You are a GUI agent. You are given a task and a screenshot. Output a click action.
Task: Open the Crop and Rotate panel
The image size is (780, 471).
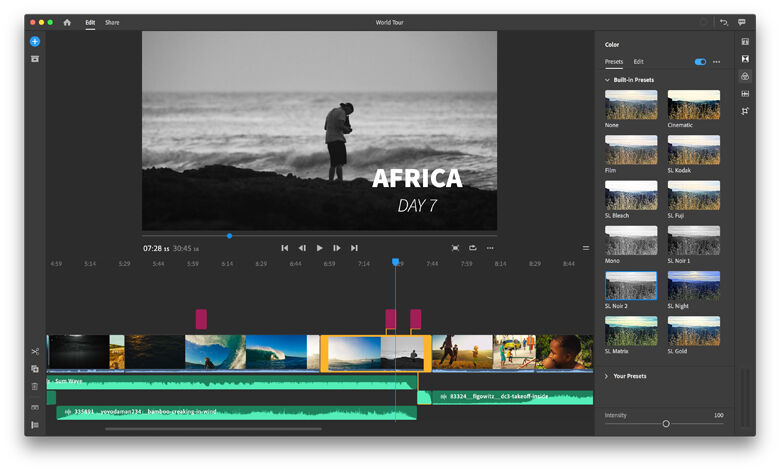[x=745, y=111]
